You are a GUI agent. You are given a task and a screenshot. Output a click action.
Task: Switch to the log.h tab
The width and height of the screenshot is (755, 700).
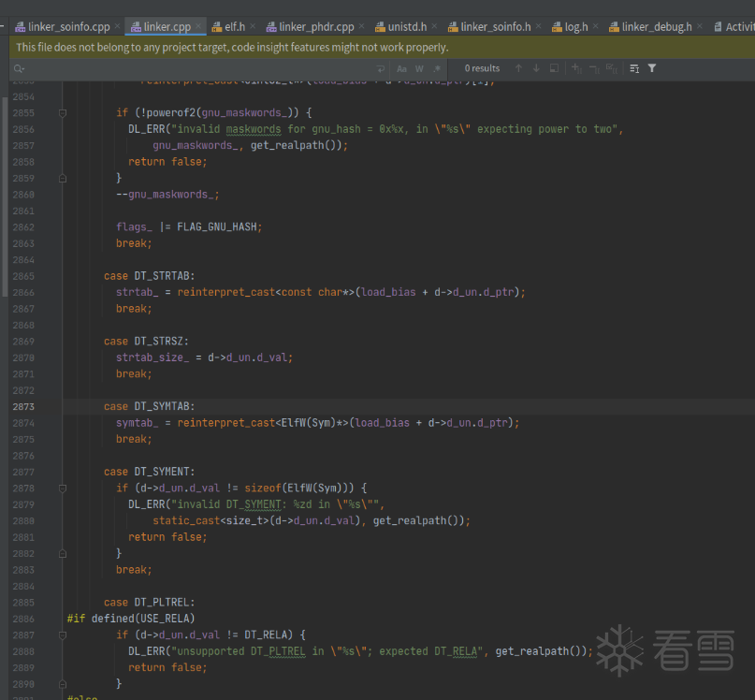575,27
